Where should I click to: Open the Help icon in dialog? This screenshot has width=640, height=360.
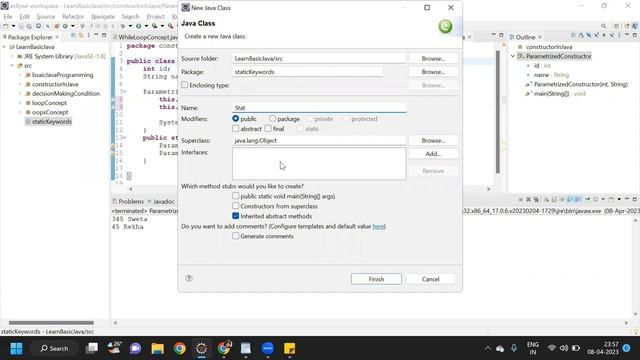tap(189, 278)
